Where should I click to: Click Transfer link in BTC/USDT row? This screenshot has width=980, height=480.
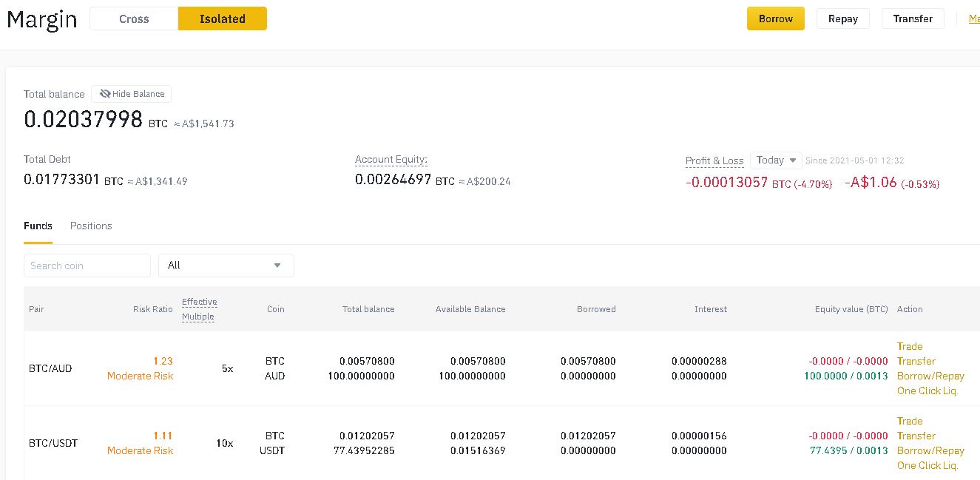coord(916,436)
